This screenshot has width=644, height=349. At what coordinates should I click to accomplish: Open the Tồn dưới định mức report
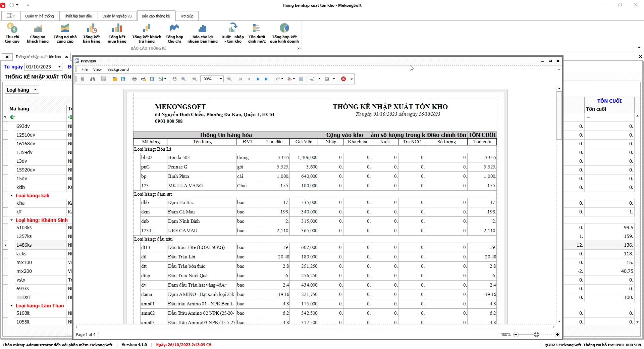(x=257, y=33)
